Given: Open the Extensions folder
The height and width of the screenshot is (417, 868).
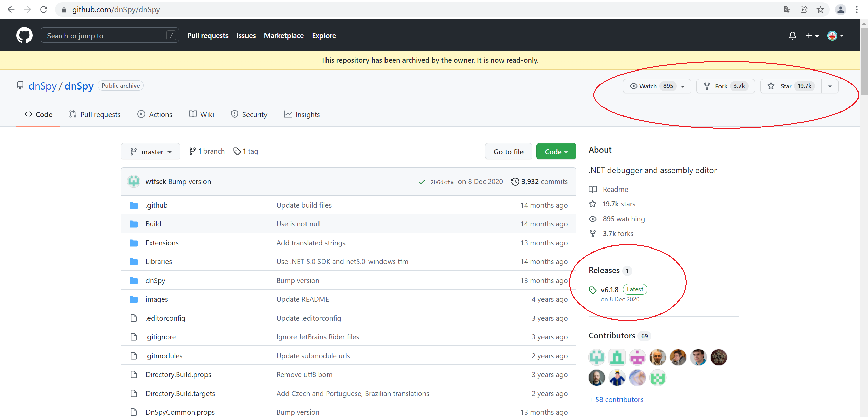Looking at the screenshot, I should click(162, 243).
